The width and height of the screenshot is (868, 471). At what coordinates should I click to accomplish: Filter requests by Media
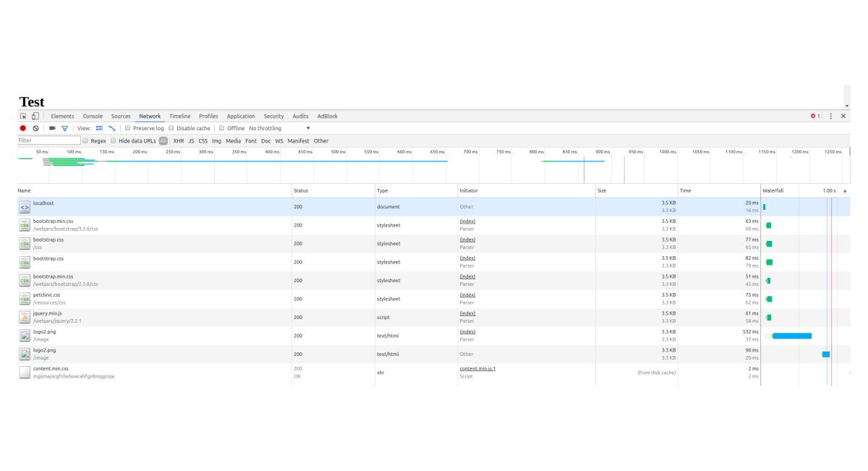[234, 141]
